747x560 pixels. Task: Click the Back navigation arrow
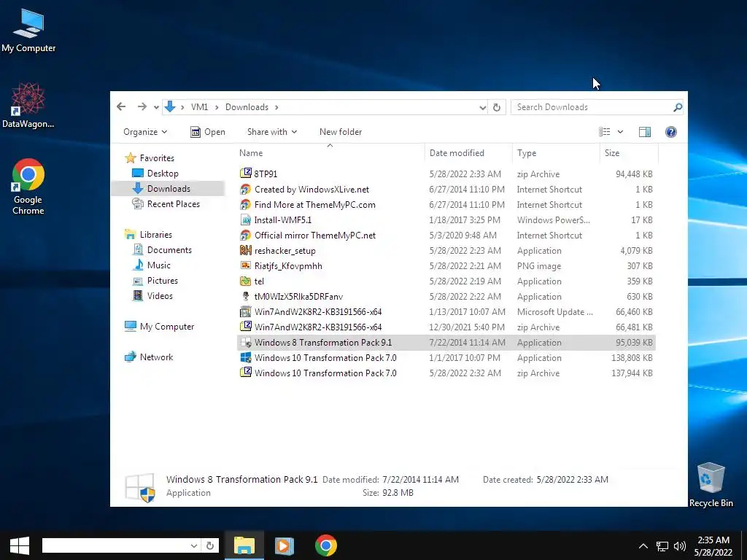[x=121, y=106]
